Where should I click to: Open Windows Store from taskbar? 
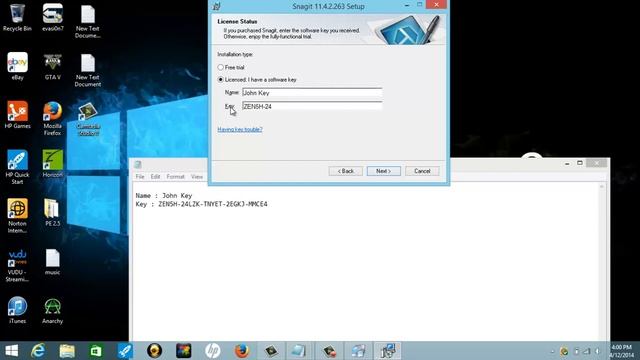[96, 351]
